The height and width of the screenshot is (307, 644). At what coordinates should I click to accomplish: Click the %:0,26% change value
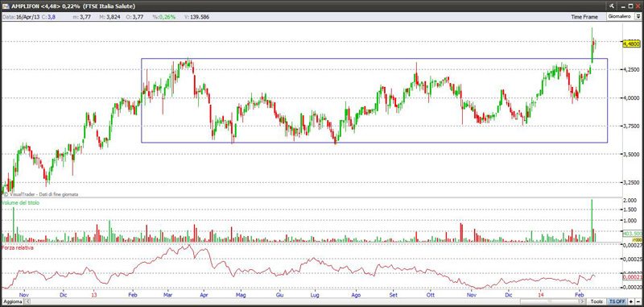point(164,17)
